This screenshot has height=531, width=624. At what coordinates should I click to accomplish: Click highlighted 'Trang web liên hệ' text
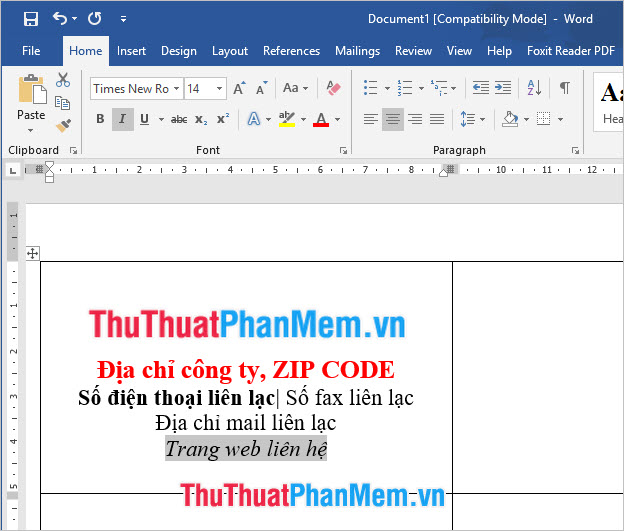click(246, 449)
